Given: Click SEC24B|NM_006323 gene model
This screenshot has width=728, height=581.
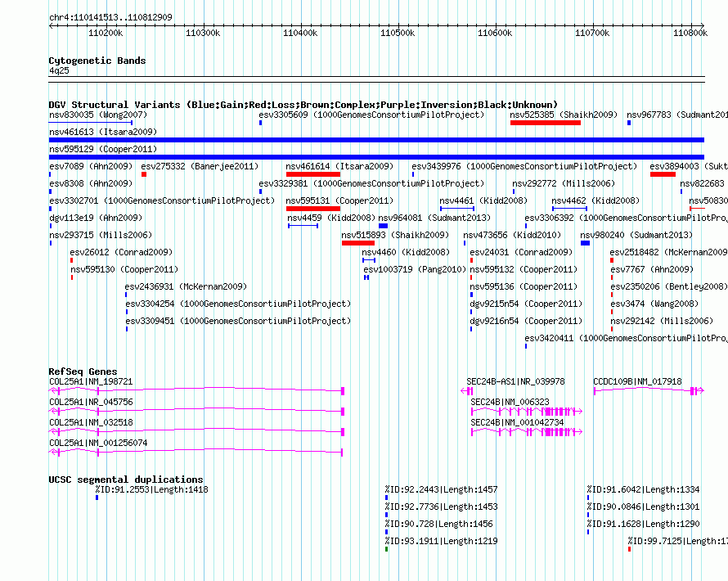Looking at the screenshot, I should tap(527, 412).
